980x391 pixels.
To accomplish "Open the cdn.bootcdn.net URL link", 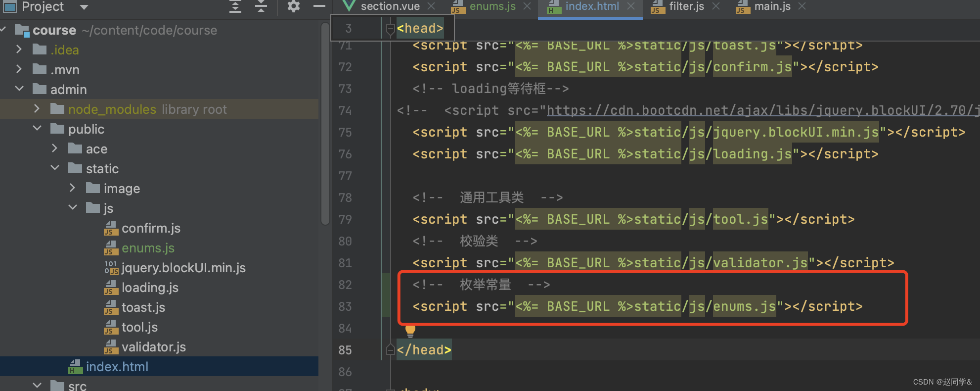I will coord(762,110).
